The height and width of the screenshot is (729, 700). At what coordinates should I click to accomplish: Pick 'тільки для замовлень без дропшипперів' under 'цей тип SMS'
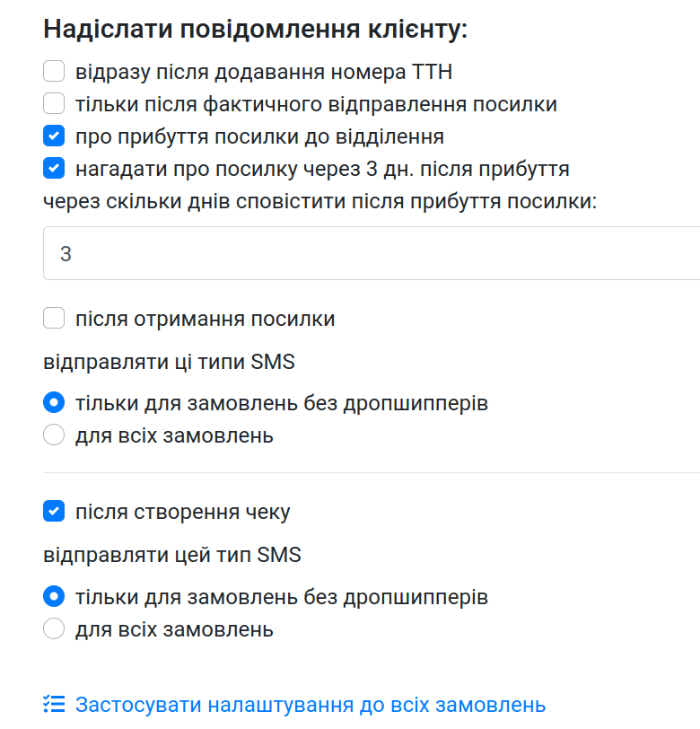tap(54, 597)
